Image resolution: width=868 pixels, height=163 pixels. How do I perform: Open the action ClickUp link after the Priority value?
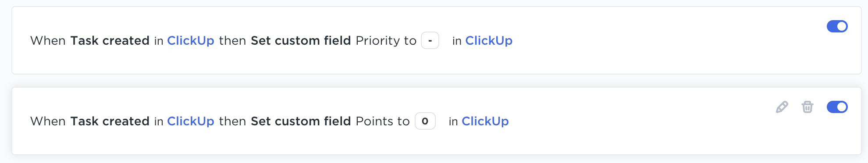tap(489, 40)
